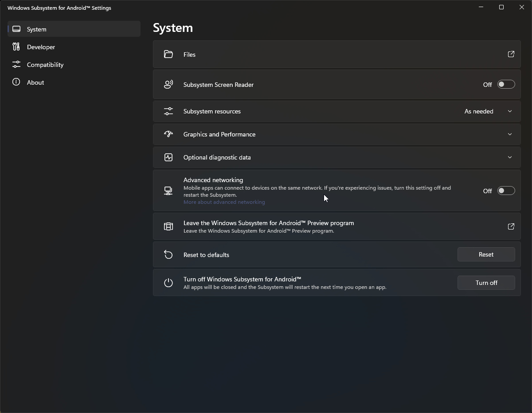Click the Reset to defaults arrow icon

click(x=168, y=254)
